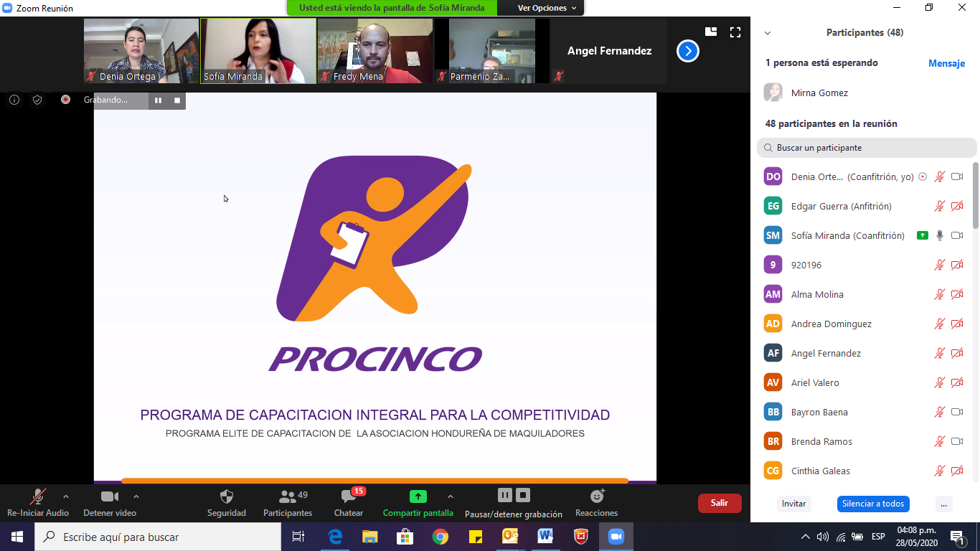
Task: Click the Buscar un participante search field
Action: tap(867, 148)
